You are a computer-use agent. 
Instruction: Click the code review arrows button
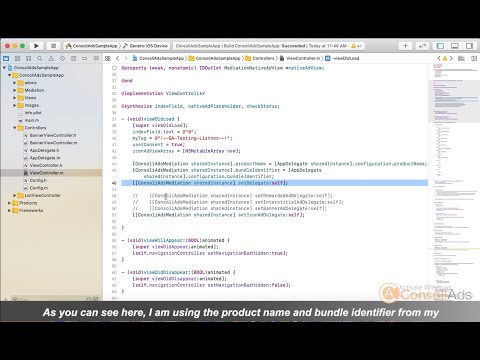coord(422,46)
